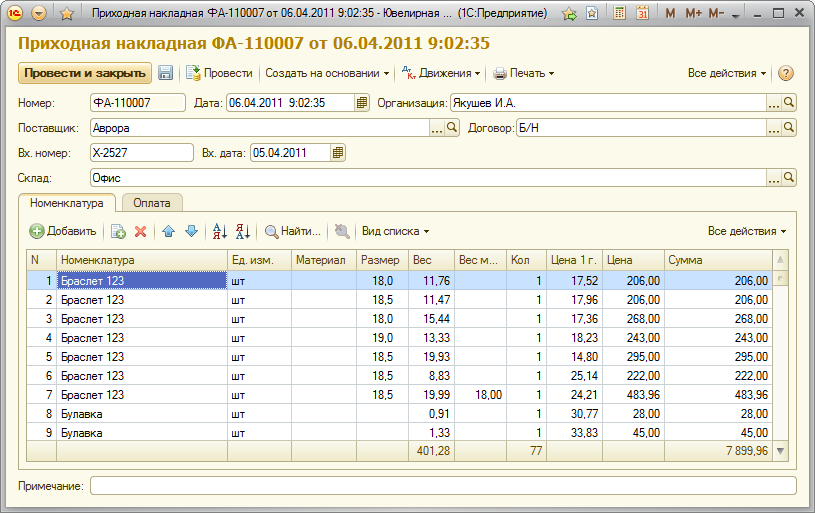
Task: Click the M memory button
Action: (671, 14)
